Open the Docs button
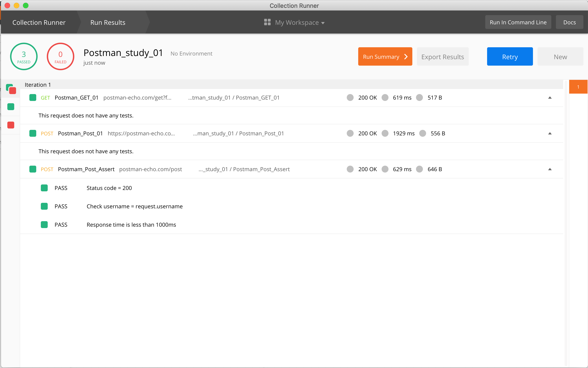 tap(569, 22)
